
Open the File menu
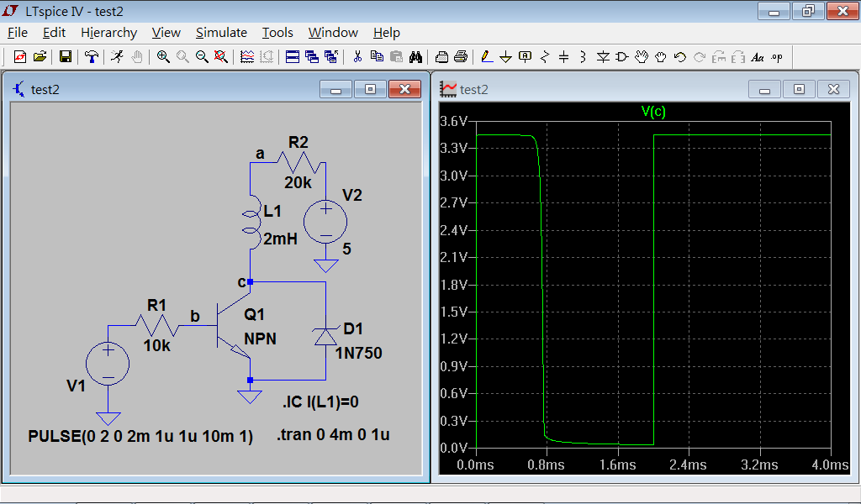(18, 33)
